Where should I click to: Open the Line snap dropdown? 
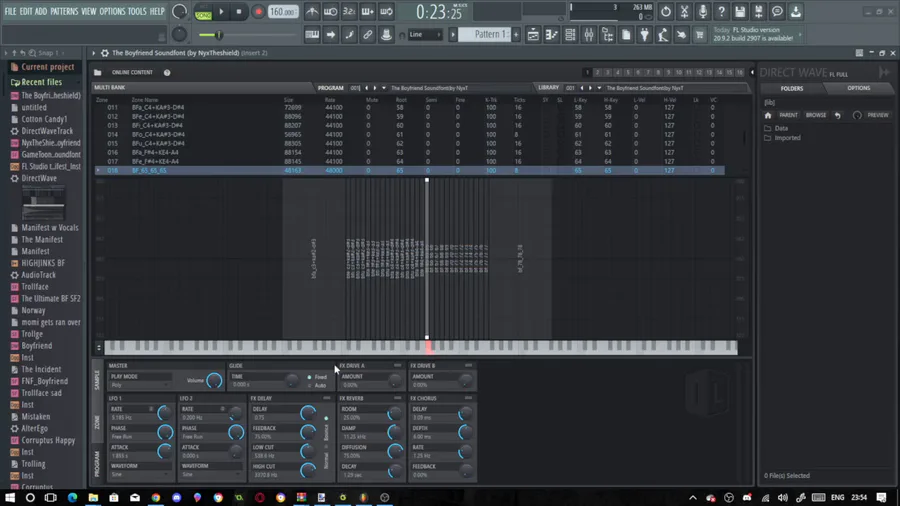pos(425,35)
